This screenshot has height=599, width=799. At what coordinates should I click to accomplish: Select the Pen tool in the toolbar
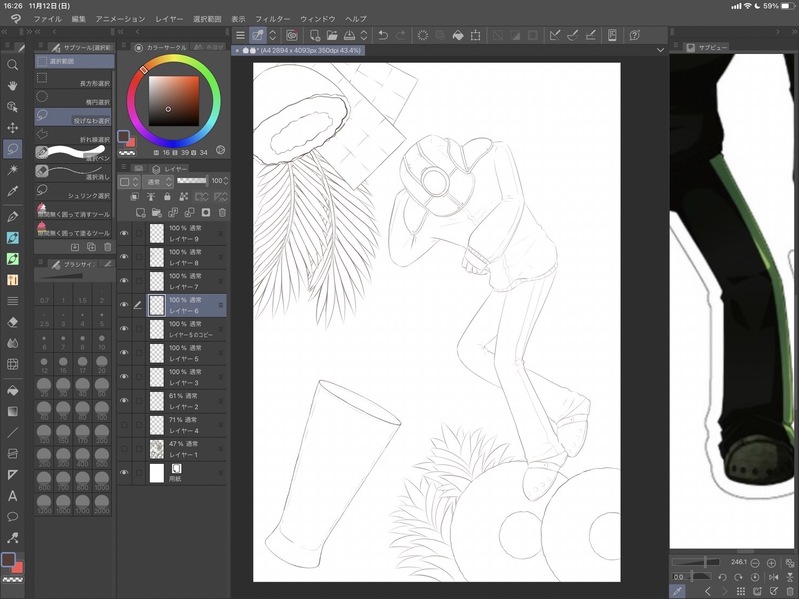coord(13,216)
